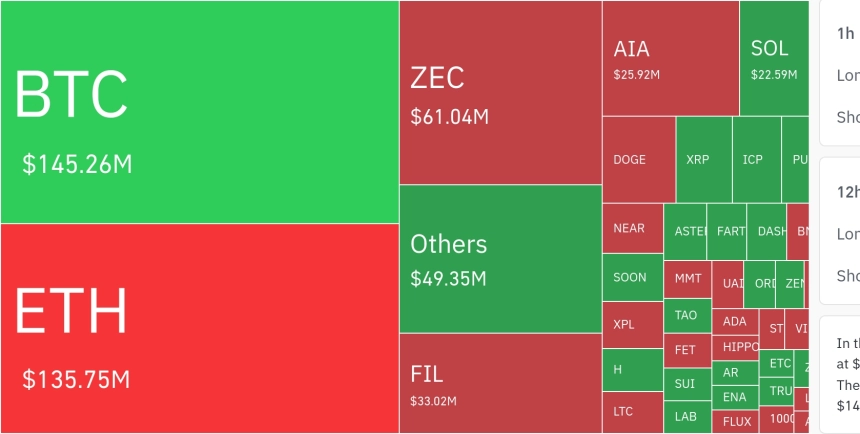
Task: Open the AIA $25.92M tile
Action: pos(670,58)
